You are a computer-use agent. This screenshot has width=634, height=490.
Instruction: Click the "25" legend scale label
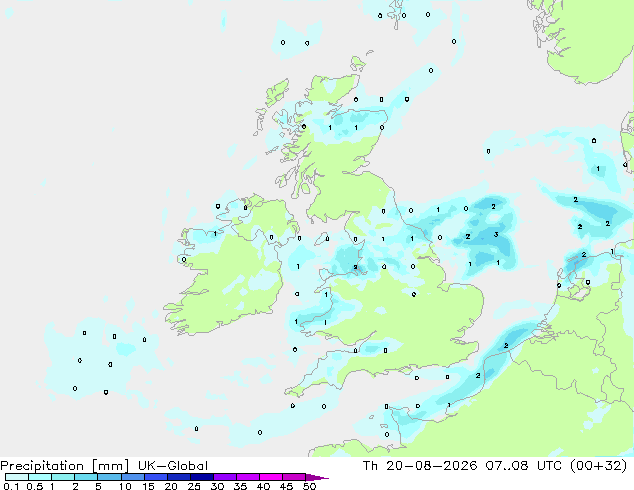194,486
